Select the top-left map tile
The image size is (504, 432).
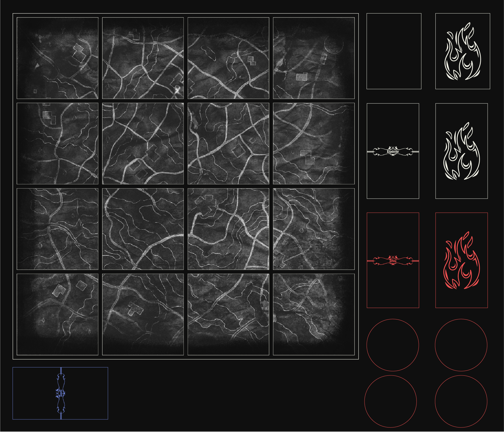(57, 58)
